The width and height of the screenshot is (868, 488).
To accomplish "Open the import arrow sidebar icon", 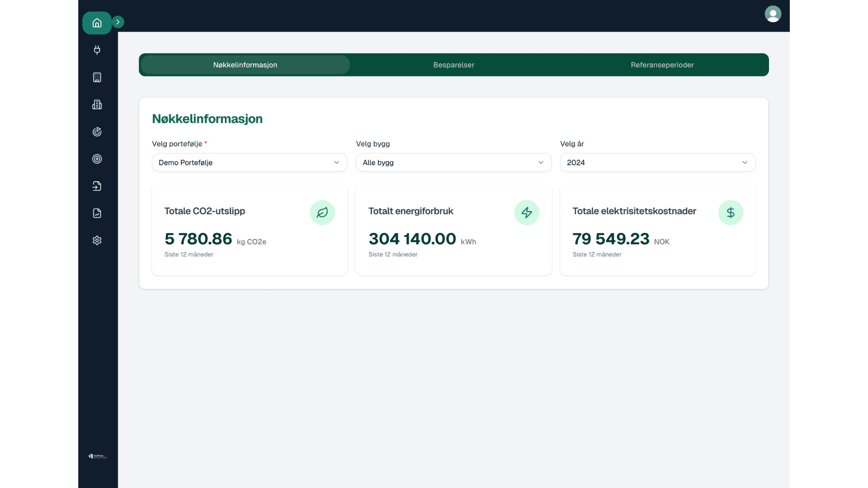I will tap(97, 186).
